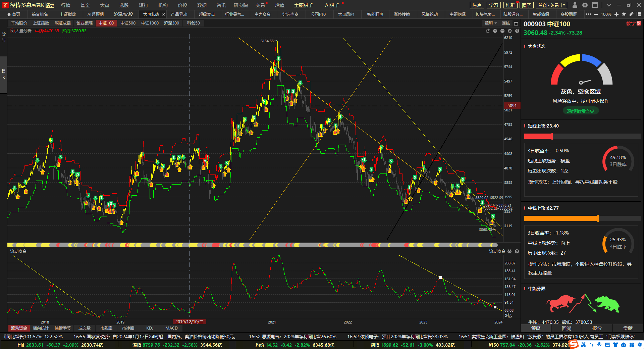Open the user account icon

(575, 5)
